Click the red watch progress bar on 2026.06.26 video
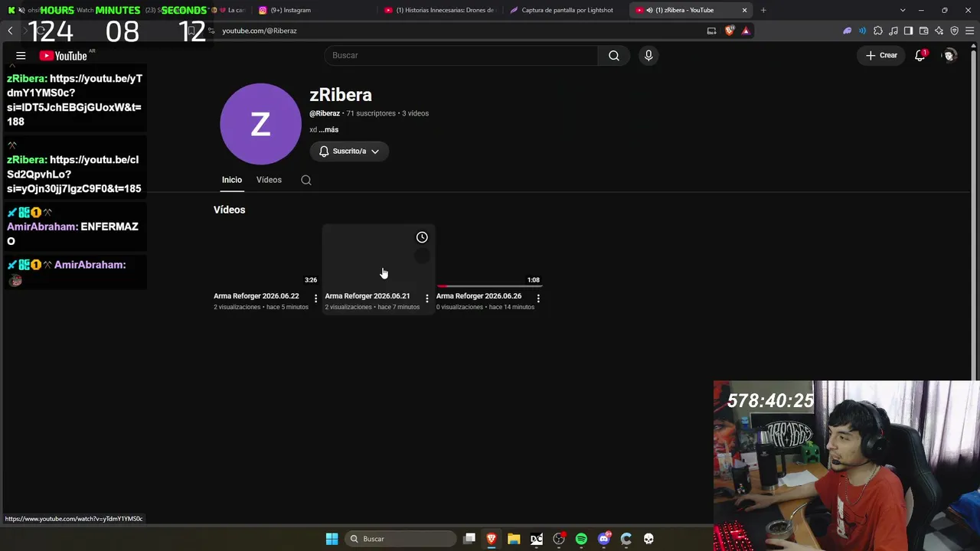980x551 pixels. (x=443, y=286)
